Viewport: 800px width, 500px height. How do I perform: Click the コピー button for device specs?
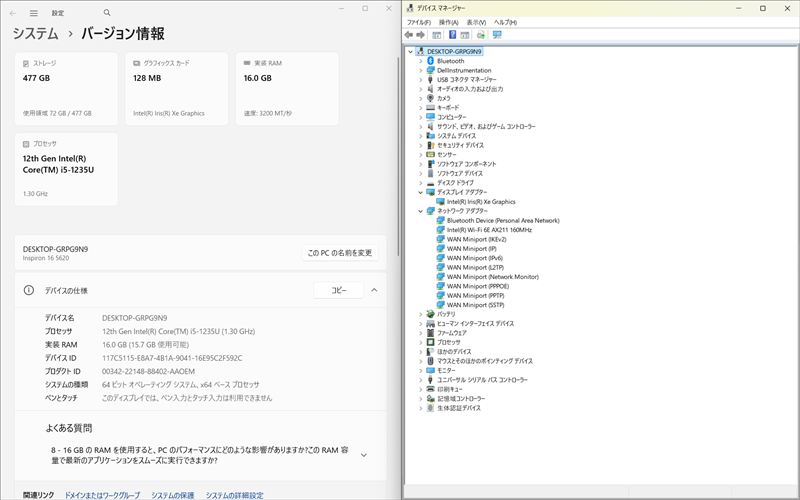point(338,290)
